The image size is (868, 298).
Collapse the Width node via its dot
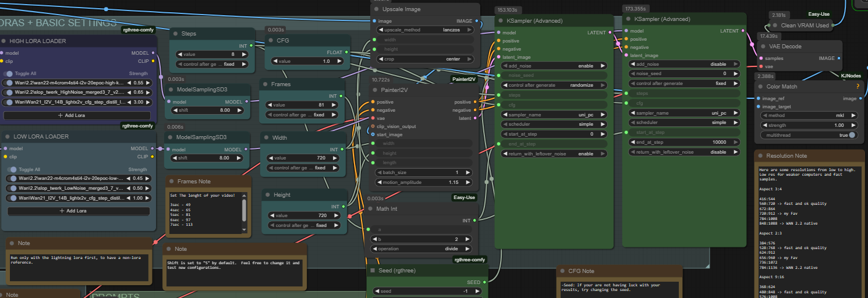click(x=266, y=138)
